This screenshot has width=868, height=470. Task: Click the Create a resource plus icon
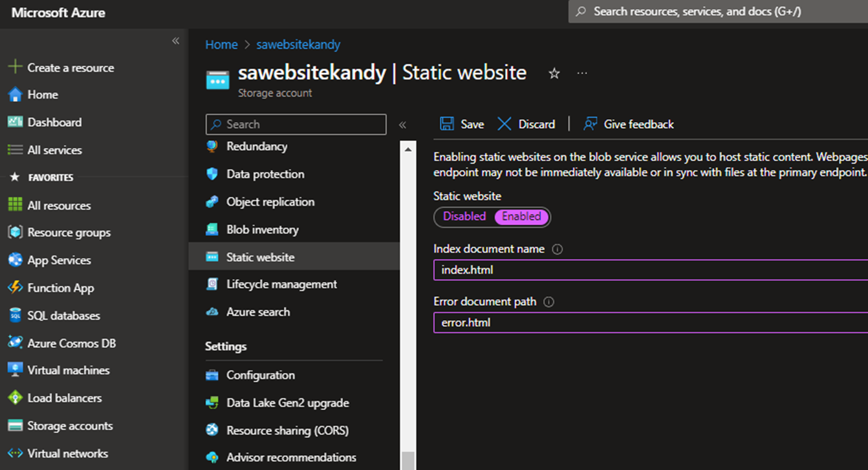tap(15, 67)
